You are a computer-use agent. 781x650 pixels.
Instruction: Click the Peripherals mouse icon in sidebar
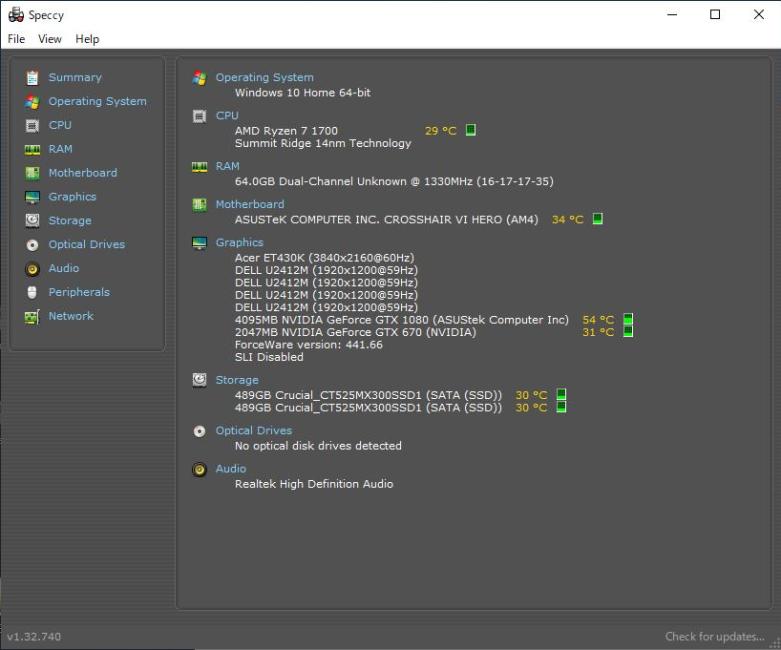click(x=32, y=293)
